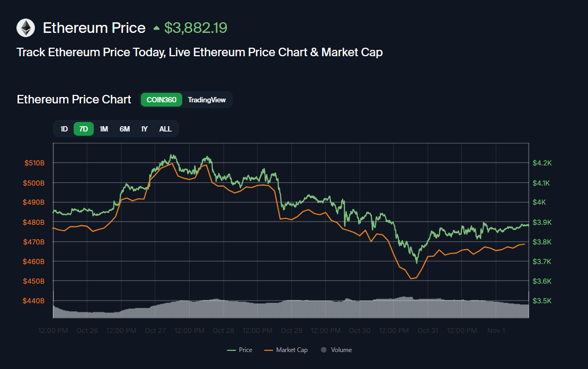Click the current price $3,882.19
Image resolution: width=588 pixels, height=369 pixels.
(x=196, y=28)
